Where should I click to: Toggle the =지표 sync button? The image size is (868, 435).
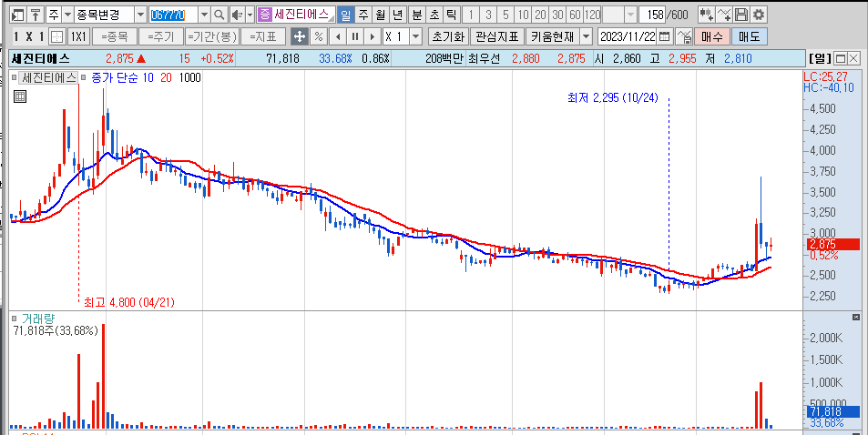point(263,37)
